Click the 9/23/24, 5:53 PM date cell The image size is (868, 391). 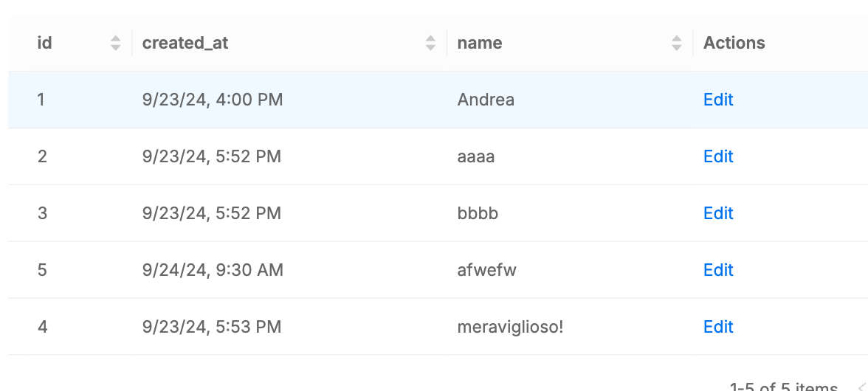tap(212, 327)
